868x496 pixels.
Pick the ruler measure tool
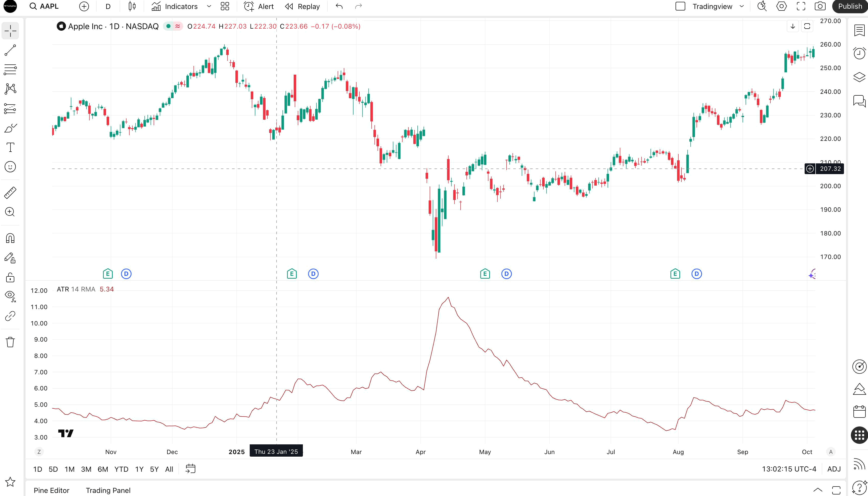pos(10,193)
